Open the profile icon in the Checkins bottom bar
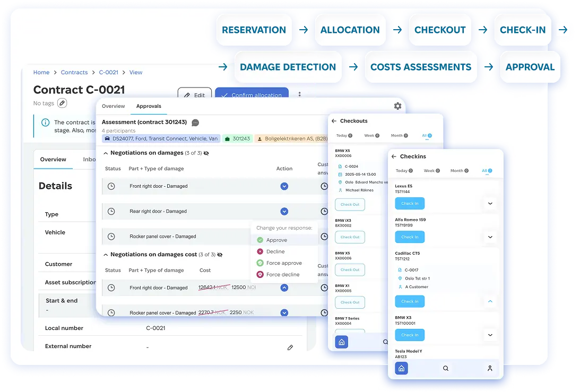This screenshot has height=392, width=580. 490,368
